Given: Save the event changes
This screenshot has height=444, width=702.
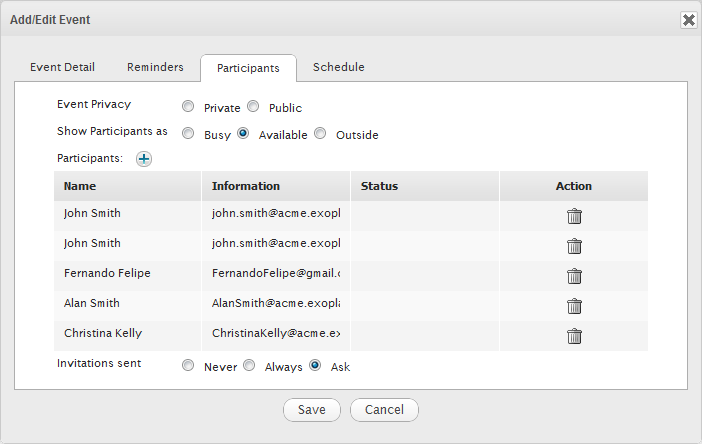Looking at the screenshot, I should (x=312, y=410).
